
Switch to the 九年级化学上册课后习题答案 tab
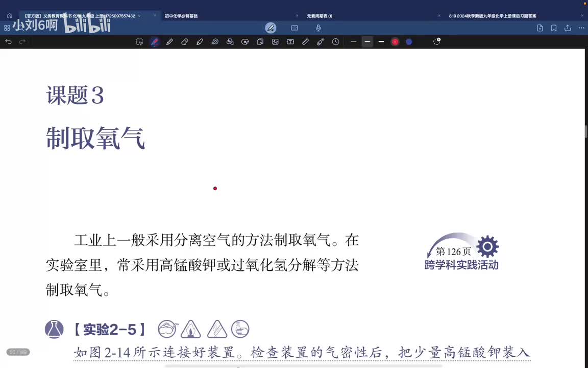coord(493,16)
